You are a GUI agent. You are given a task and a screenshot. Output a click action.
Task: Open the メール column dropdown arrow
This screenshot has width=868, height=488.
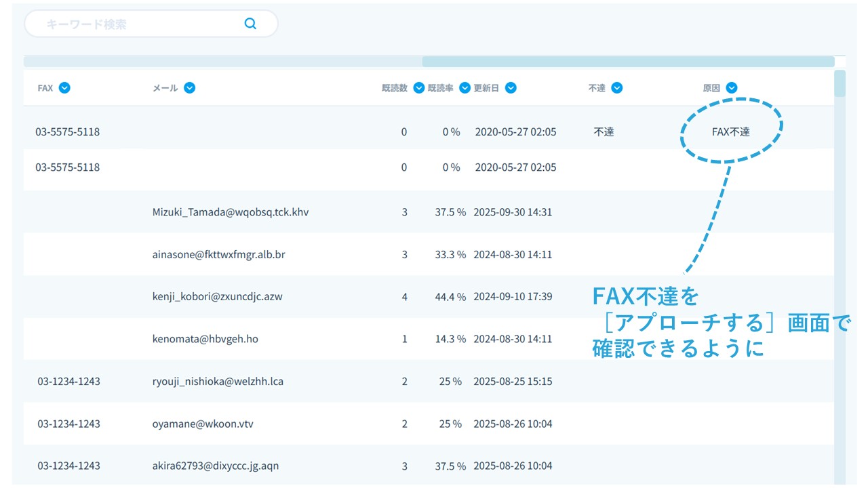tap(189, 87)
